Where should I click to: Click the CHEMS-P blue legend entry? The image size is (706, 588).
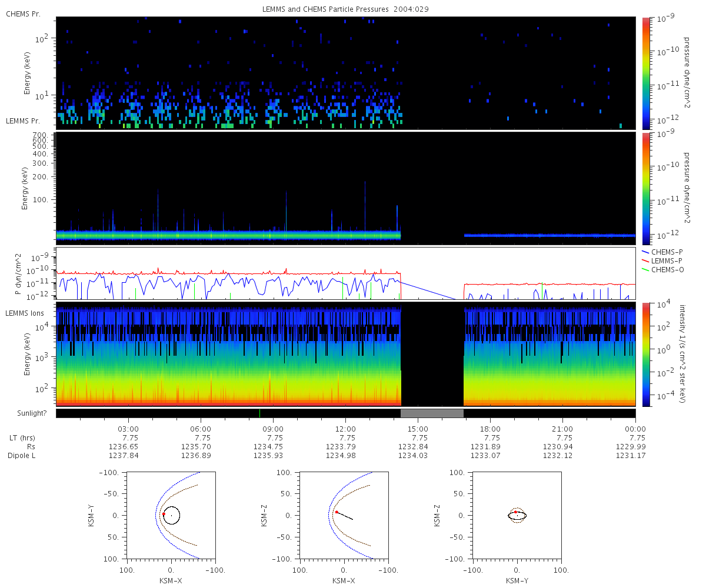coord(667,252)
